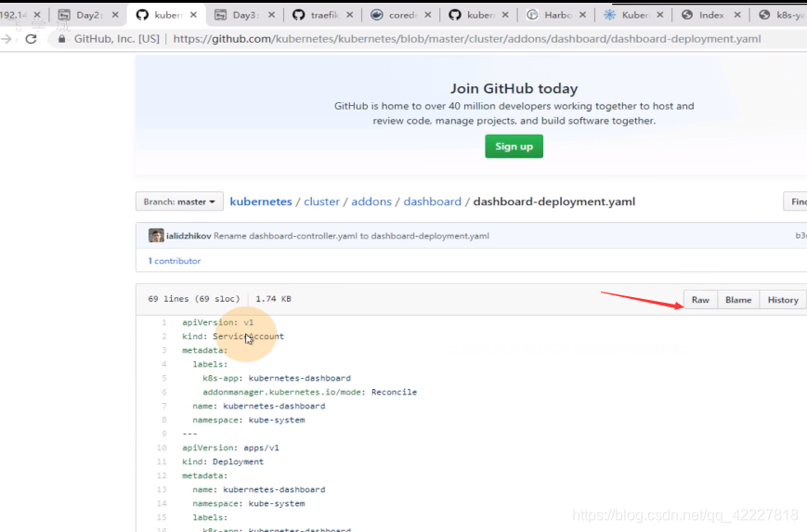Viewport: 807px width, 532px height.
Task: Click the 'kind: Deployment' code line
Action: (223, 462)
